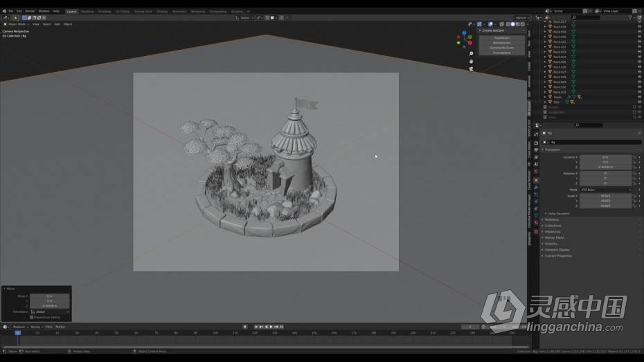Click the fourth Create IsoCam button
The image size is (644, 362).
click(x=502, y=53)
